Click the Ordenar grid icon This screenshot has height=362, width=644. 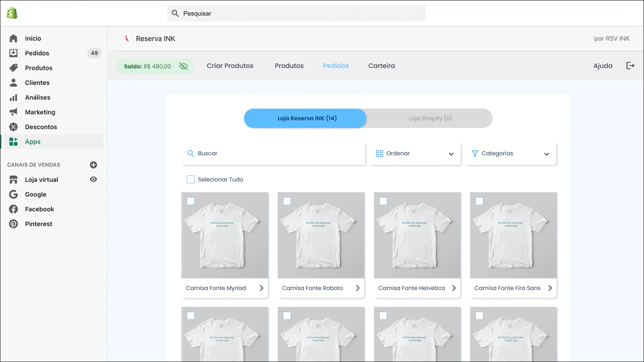click(x=379, y=153)
